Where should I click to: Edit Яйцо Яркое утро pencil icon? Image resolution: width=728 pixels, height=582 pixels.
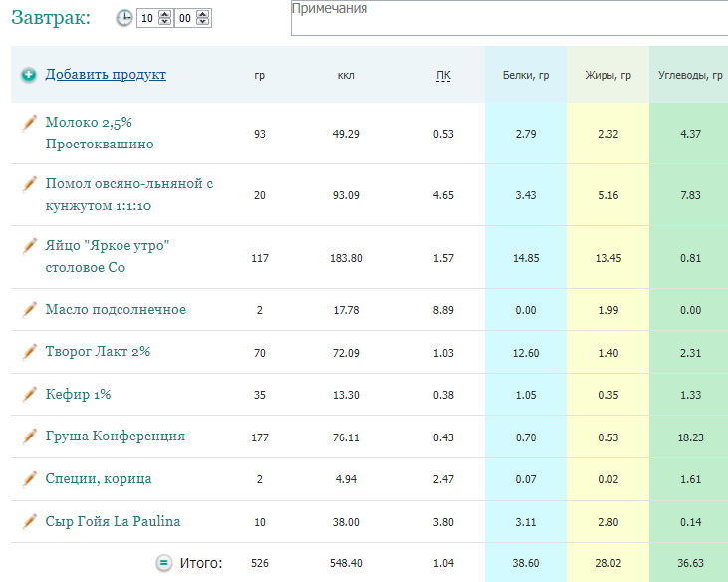[x=29, y=246]
